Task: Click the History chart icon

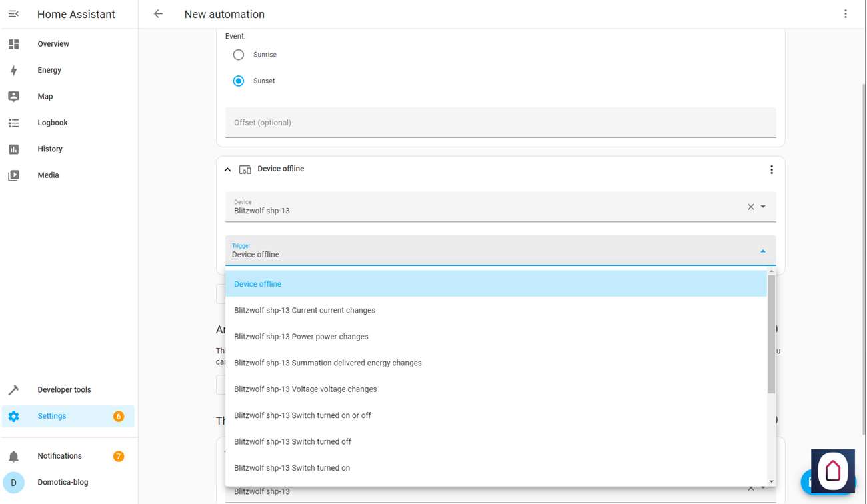Action: coord(13,149)
